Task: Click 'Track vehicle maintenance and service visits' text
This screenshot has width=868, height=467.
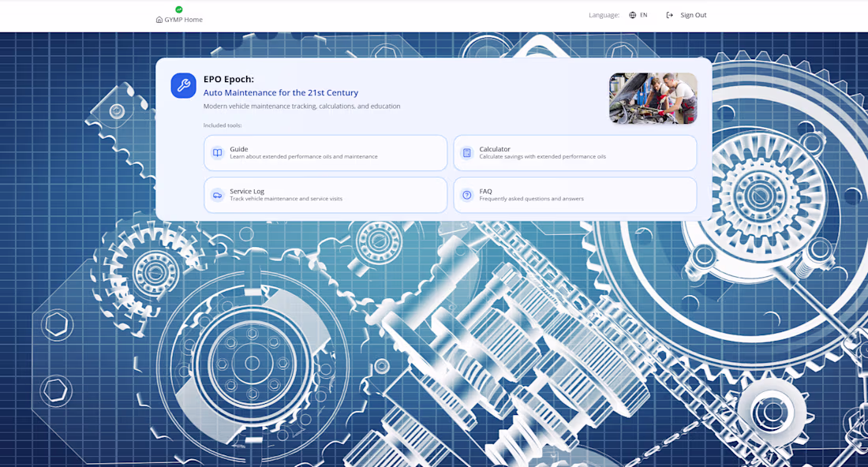Action: click(286, 199)
